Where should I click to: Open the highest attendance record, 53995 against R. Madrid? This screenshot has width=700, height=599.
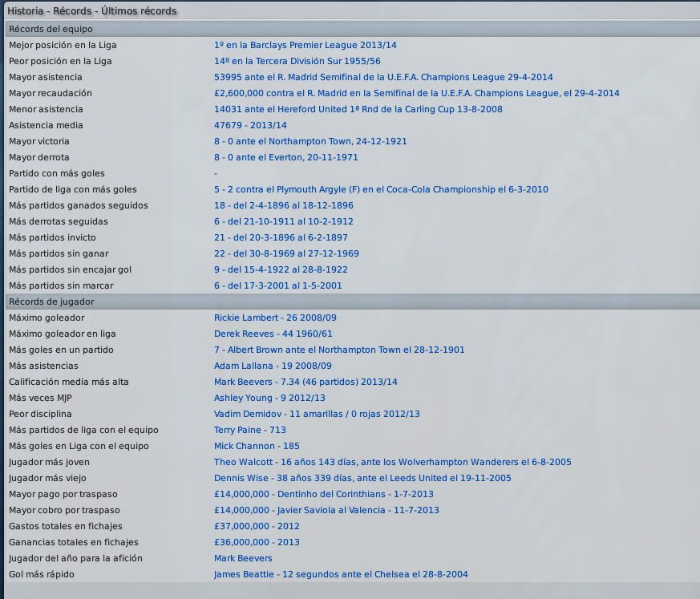383,77
